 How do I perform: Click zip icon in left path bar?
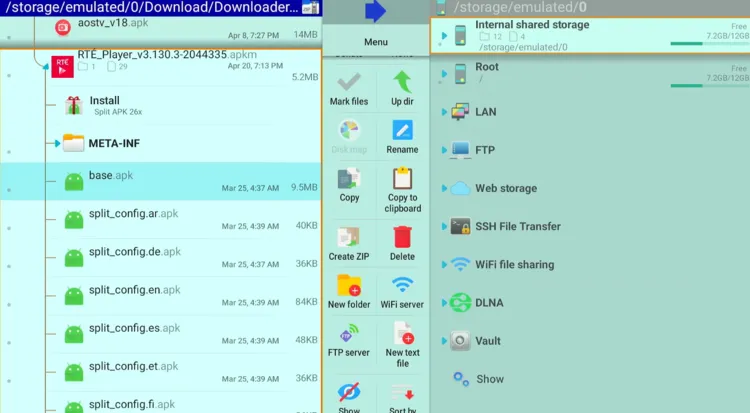(x=311, y=8)
